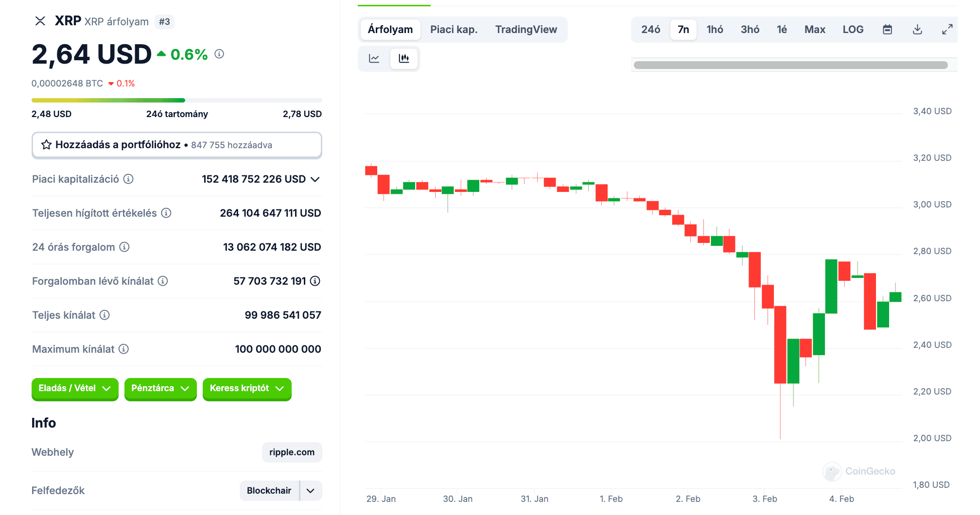Image resolution: width=980 pixels, height=515 pixels.
Task: Open Eladás / Vétel dropdown
Action: (75, 389)
